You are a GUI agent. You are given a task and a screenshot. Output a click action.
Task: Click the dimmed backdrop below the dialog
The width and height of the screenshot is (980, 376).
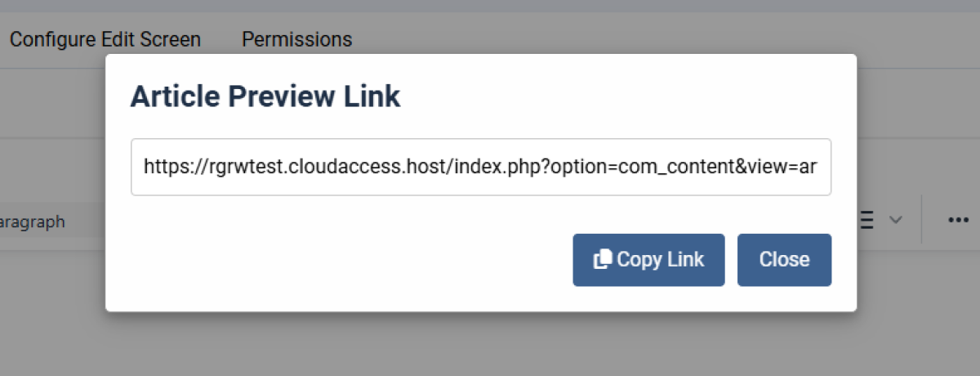point(490,343)
